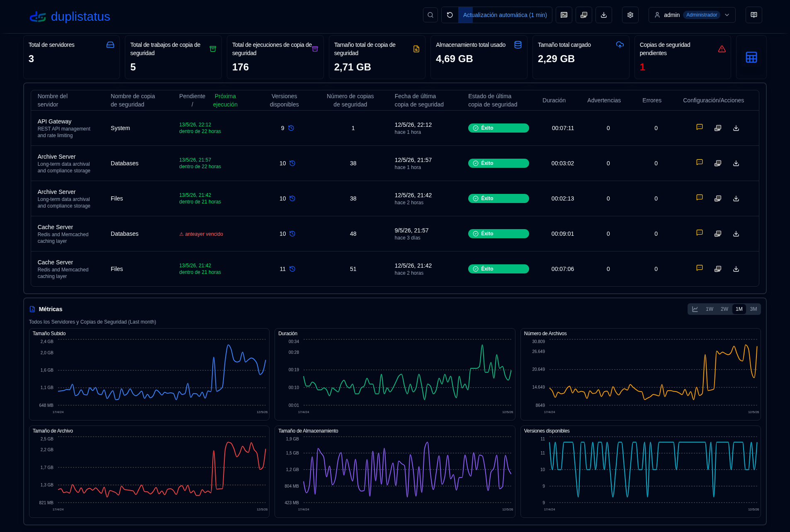Click versions history icon next to 9
The height and width of the screenshot is (532, 790).
(x=291, y=128)
